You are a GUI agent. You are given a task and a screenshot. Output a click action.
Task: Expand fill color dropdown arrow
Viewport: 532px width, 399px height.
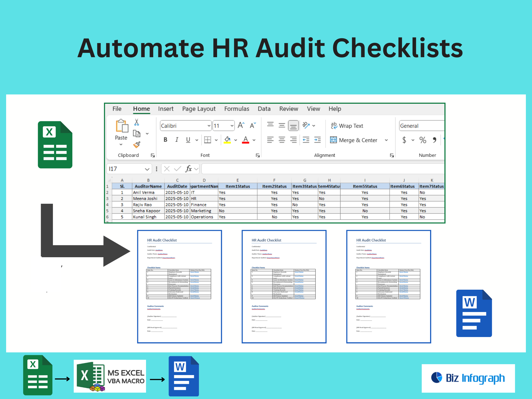(236, 140)
